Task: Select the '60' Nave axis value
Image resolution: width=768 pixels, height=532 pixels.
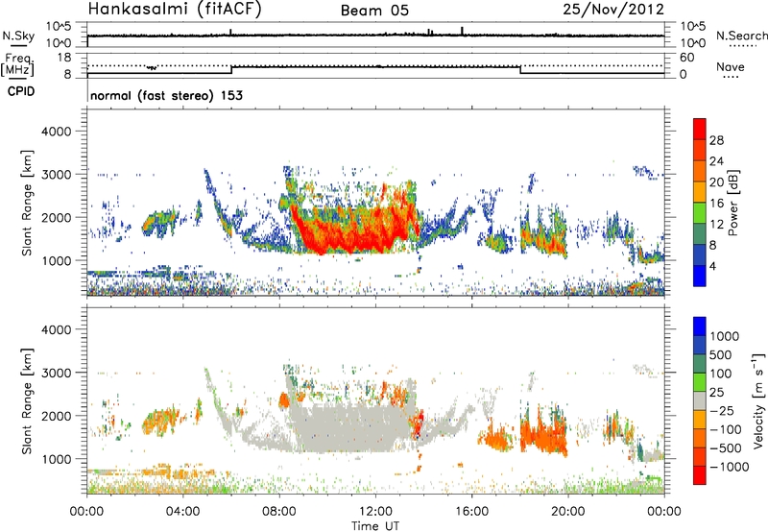Action: coord(686,58)
